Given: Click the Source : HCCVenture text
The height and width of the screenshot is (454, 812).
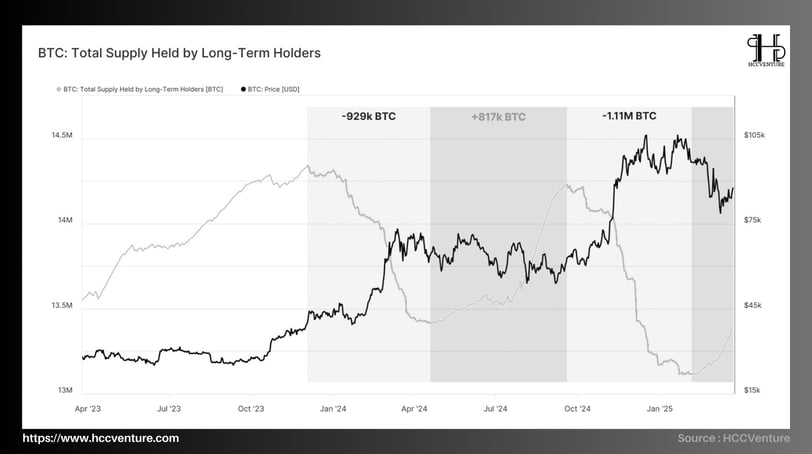Looking at the screenshot, I should [734, 438].
